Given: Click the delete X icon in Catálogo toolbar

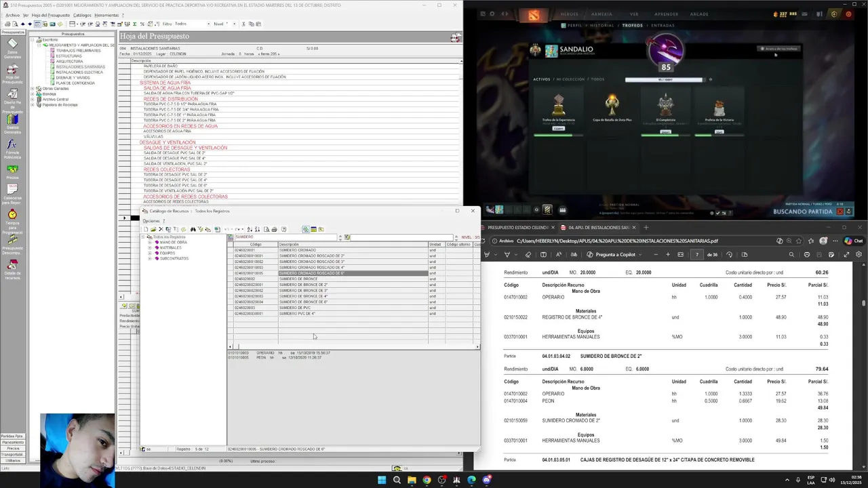Looking at the screenshot, I should [161, 229].
